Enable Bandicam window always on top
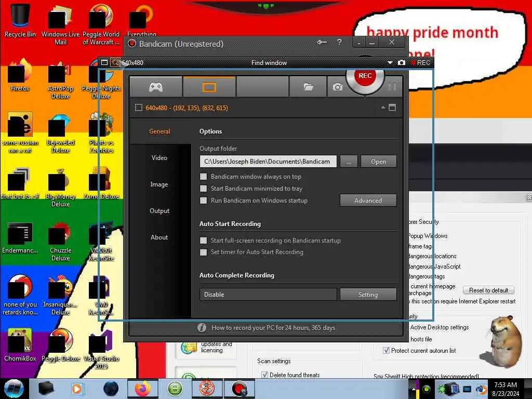532x399 pixels. [203, 177]
